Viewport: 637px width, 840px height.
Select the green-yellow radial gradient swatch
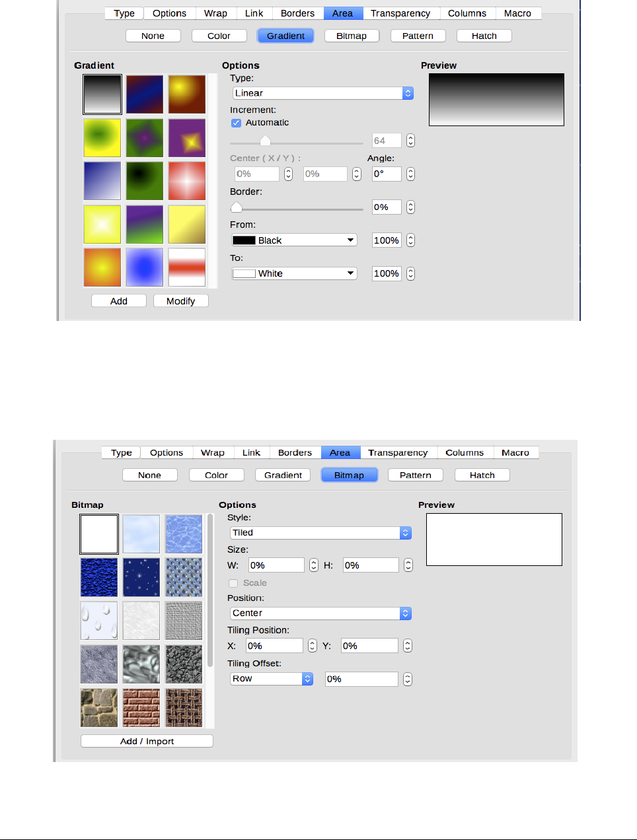[102, 138]
